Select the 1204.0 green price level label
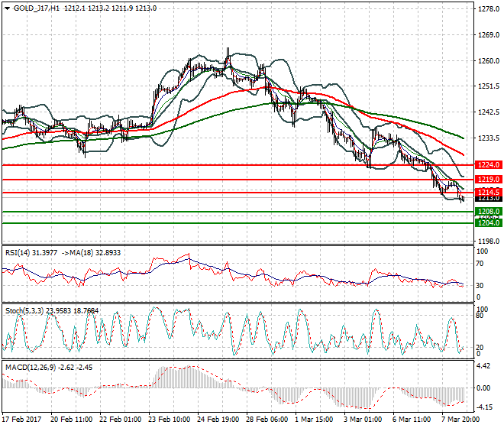 click(x=489, y=222)
